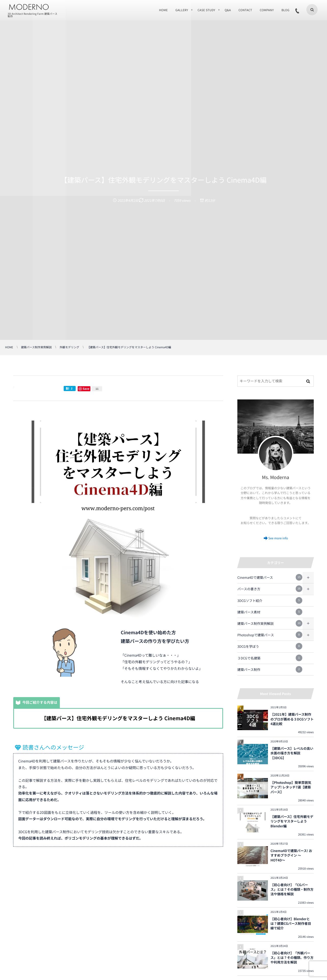This screenshot has width=327, height=980.
Task: Open the Cinema4Dで建築パース category link
Action: 255,578
